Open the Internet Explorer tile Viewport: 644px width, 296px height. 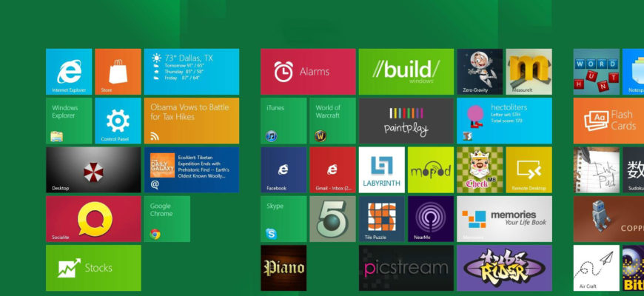click(x=69, y=72)
